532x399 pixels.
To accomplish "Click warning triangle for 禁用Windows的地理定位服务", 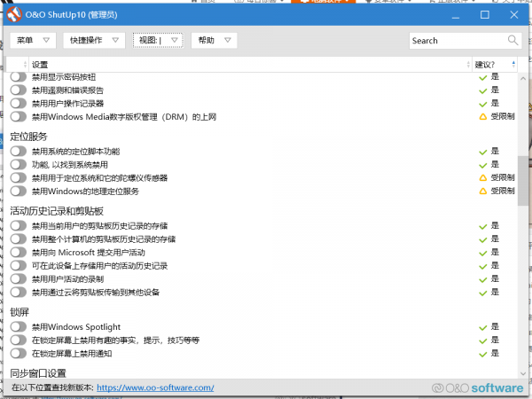I will coord(483,192).
